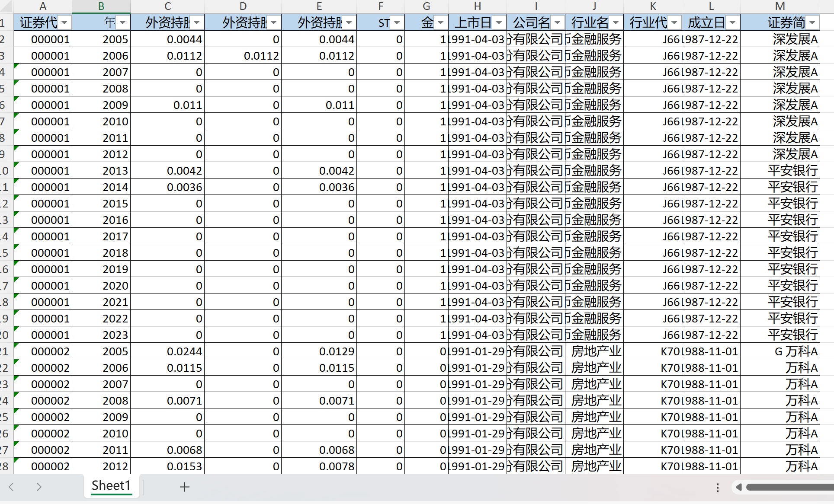
Task: Add a new sheet with plus icon
Action: point(185,487)
